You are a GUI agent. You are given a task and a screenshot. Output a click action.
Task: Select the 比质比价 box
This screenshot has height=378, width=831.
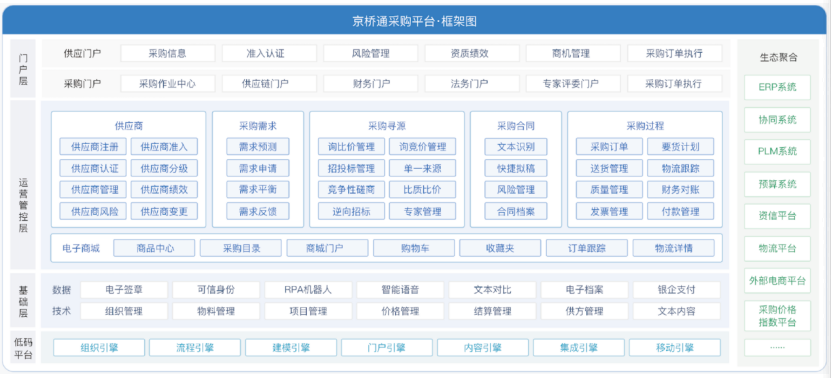coord(422,189)
